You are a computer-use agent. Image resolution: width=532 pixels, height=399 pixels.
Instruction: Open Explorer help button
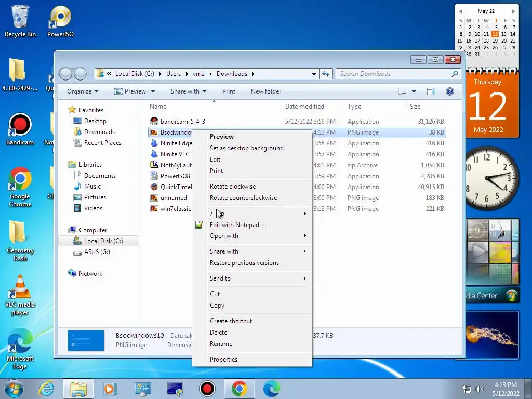tap(450, 91)
